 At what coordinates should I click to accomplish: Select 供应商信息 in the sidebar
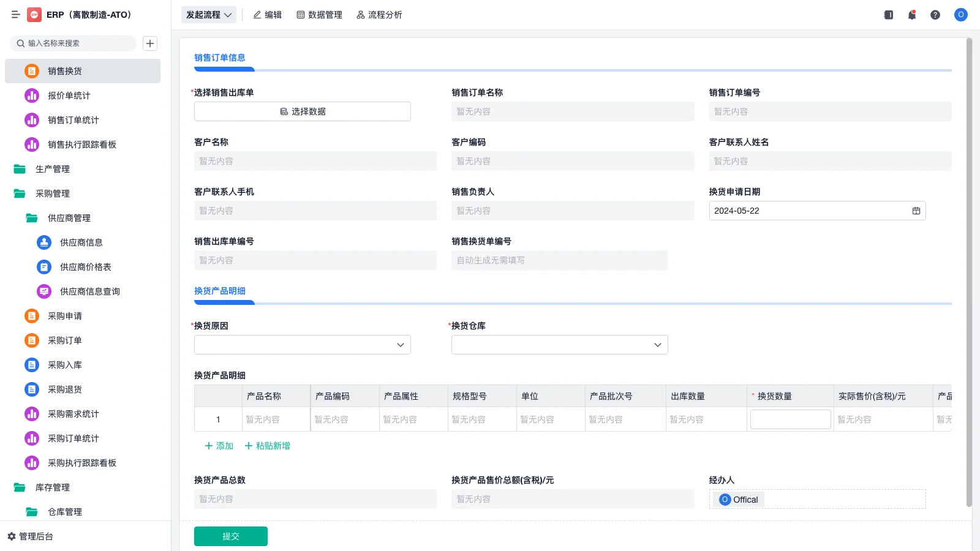click(79, 242)
